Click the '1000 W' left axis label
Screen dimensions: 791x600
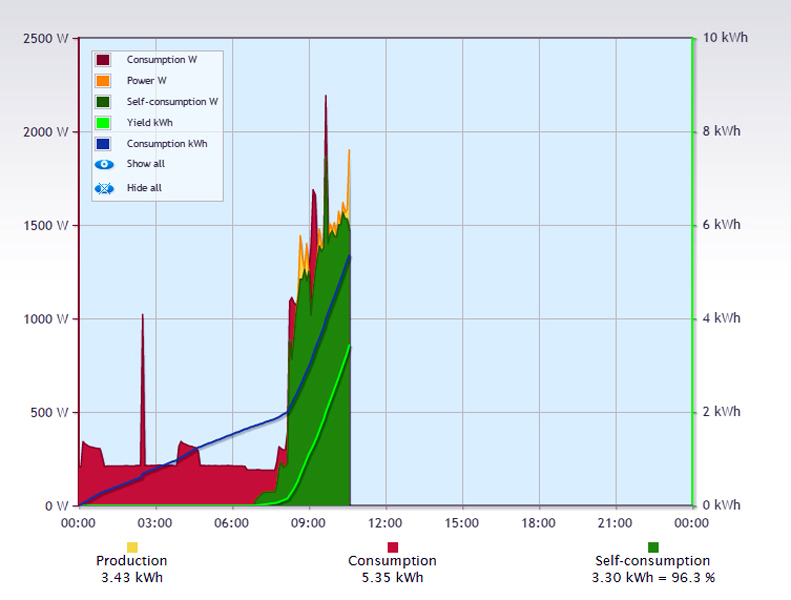(45, 319)
